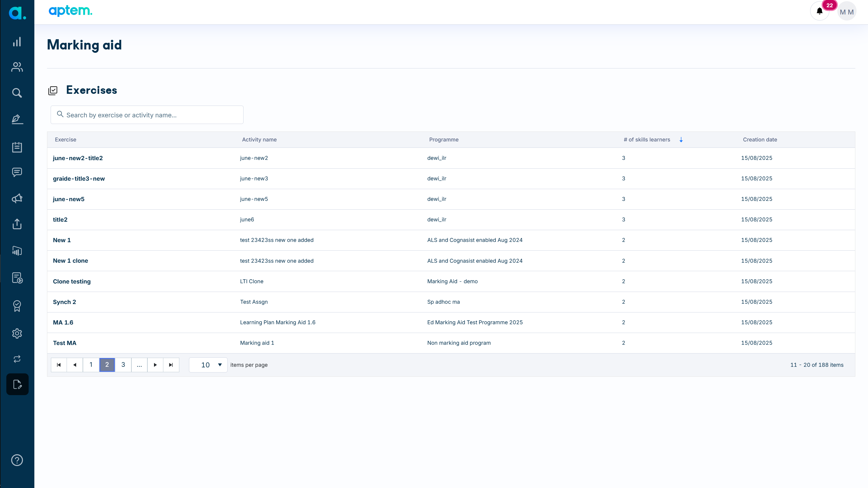Open the dashboard bar chart sidebar icon
This screenshot has width=868, height=488.
click(17, 42)
